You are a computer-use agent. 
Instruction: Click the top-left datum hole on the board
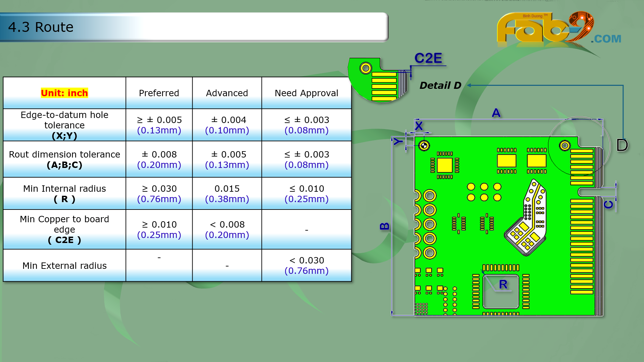[424, 145]
